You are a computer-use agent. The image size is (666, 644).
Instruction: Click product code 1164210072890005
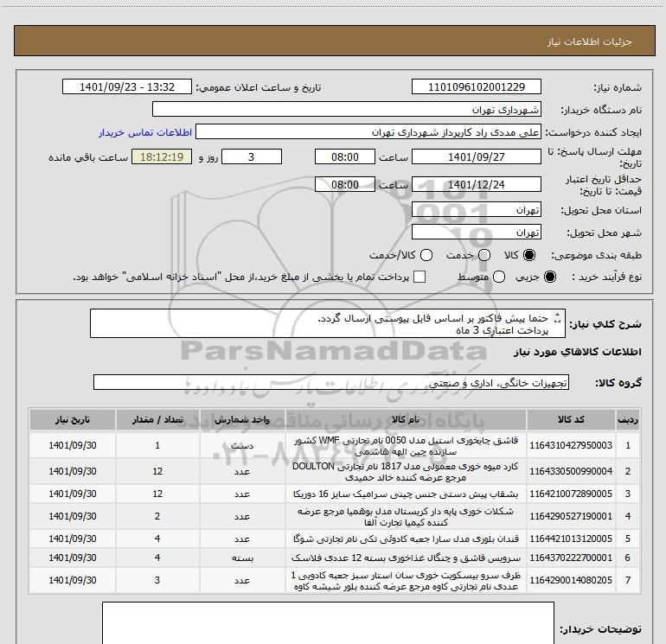point(571,494)
